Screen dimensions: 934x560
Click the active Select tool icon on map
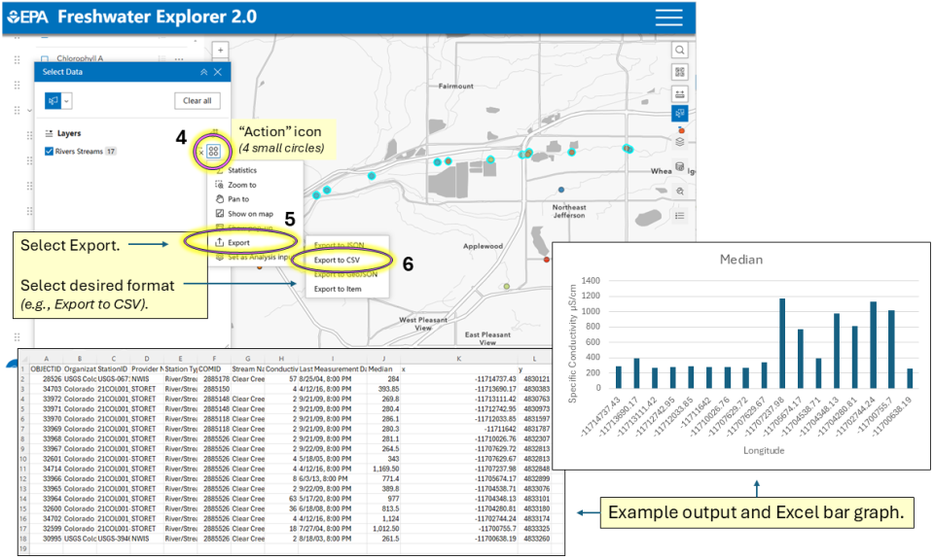(x=680, y=115)
